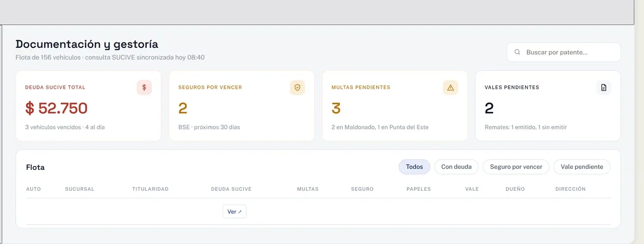This screenshot has height=244, width=644.
Task: Click the SUCURSAL column header
Action: tap(80, 189)
